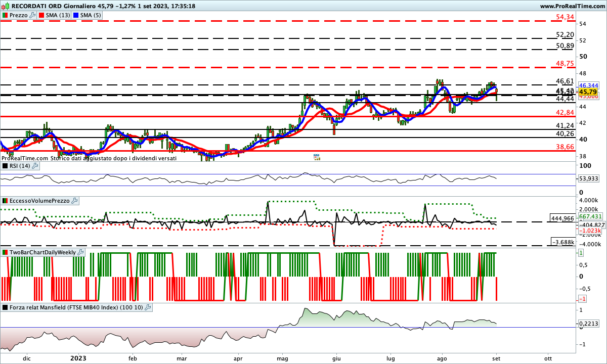Screen dimensions: 607x364
Task: Select the Prezzo label
Action: [x=19, y=15]
